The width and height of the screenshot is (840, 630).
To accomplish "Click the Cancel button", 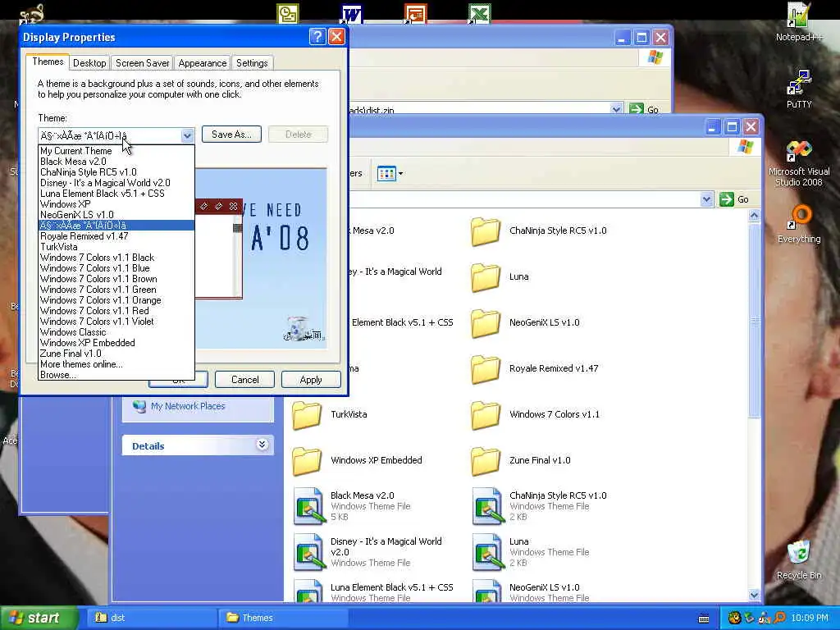I will point(244,380).
